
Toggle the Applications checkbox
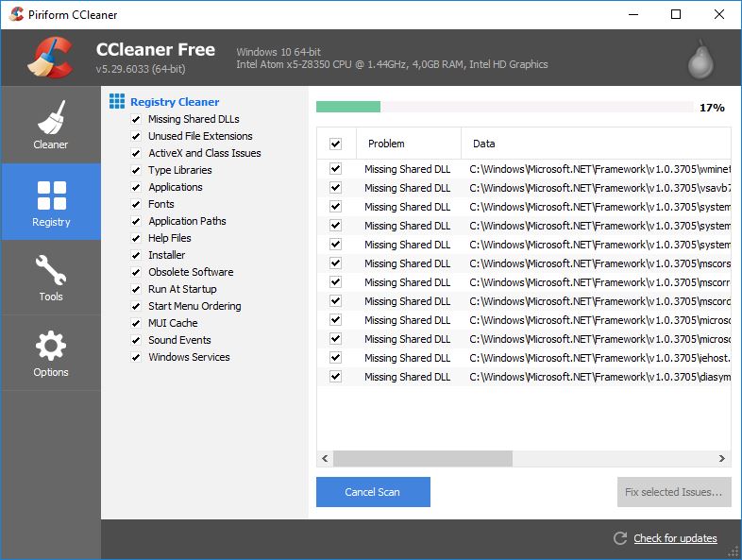pyautogui.click(x=136, y=188)
